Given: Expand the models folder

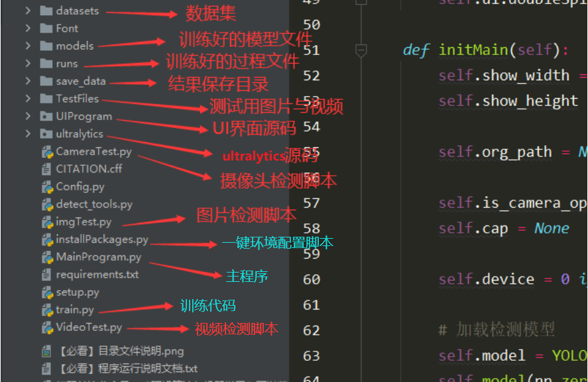Looking at the screenshot, I should [x=27, y=46].
